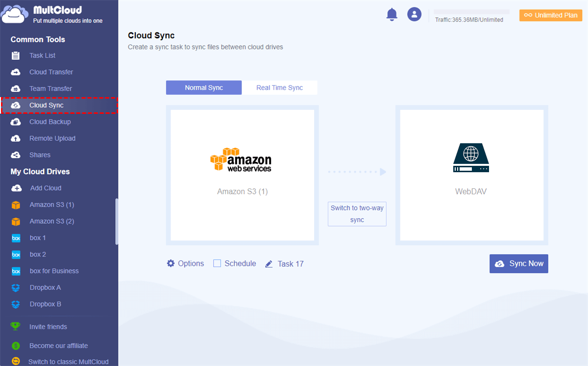Click the WebDAV server globe icon
This screenshot has height=366, width=588.
471,157
